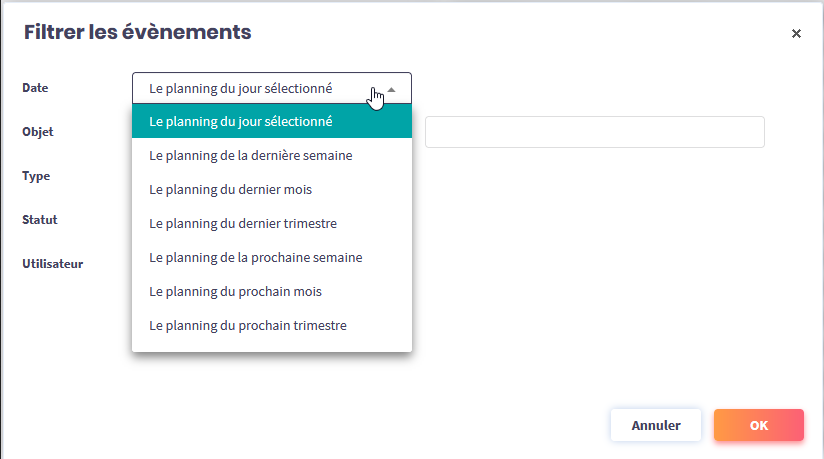This screenshot has width=824, height=459.
Task: Select 'Le planning du prochain mois'
Action: click(x=235, y=291)
